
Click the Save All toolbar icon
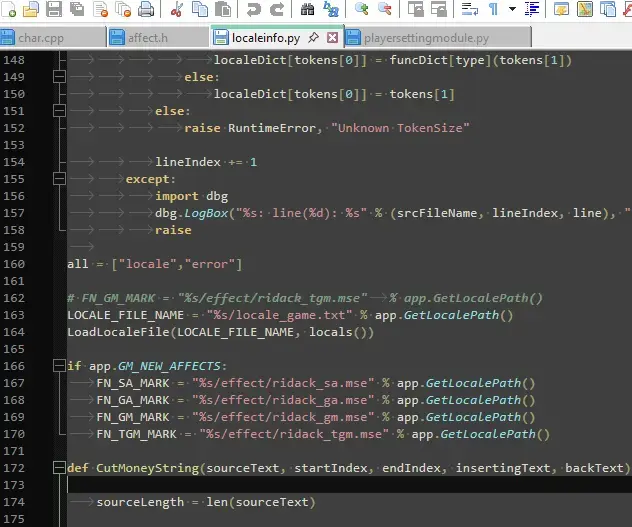click(76, 9)
